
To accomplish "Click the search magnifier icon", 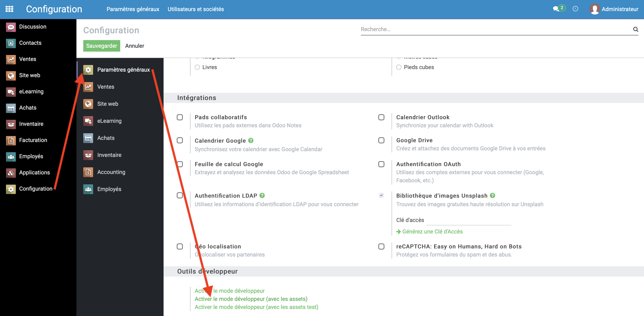I will [x=635, y=29].
